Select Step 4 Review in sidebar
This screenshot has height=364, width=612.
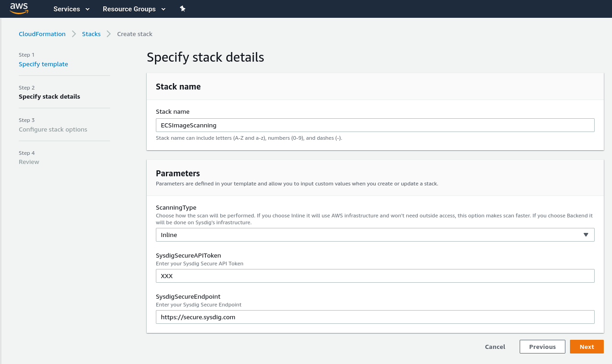pyautogui.click(x=29, y=162)
